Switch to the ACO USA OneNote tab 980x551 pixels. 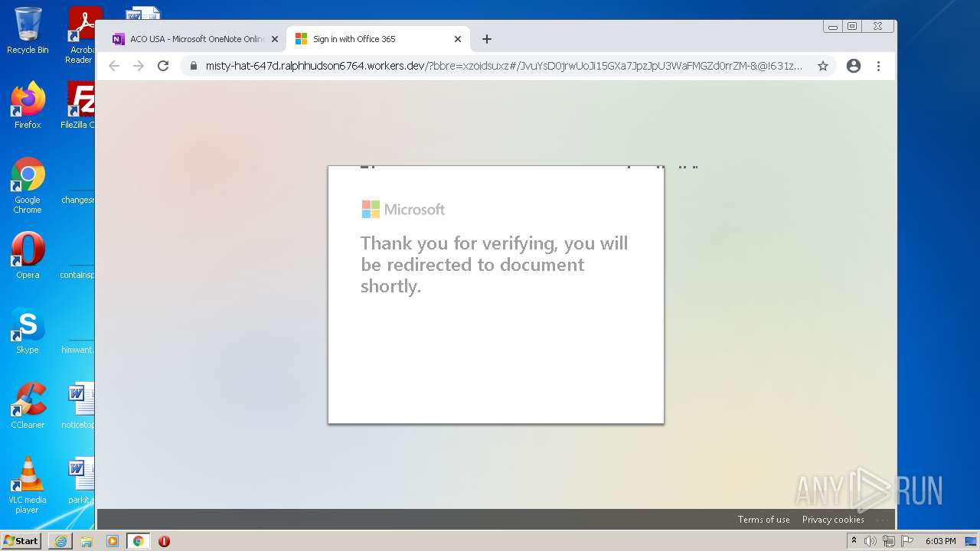(x=190, y=39)
